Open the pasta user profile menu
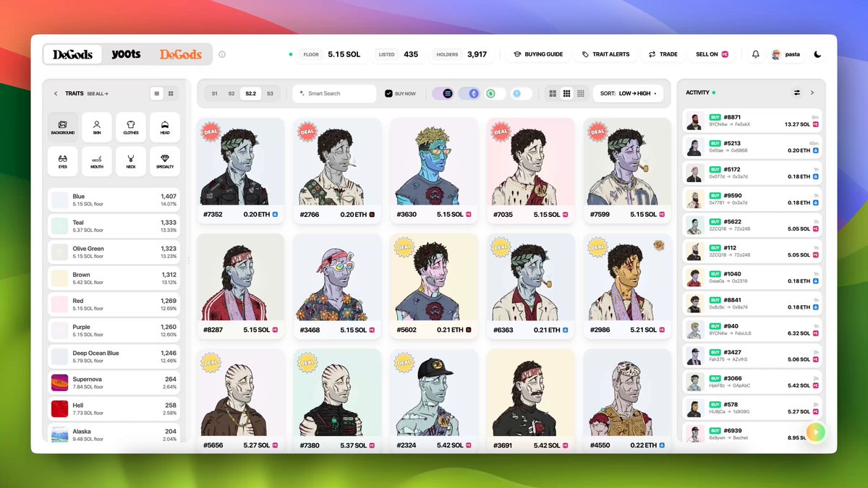Image resolution: width=868 pixels, height=488 pixels. coord(786,54)
